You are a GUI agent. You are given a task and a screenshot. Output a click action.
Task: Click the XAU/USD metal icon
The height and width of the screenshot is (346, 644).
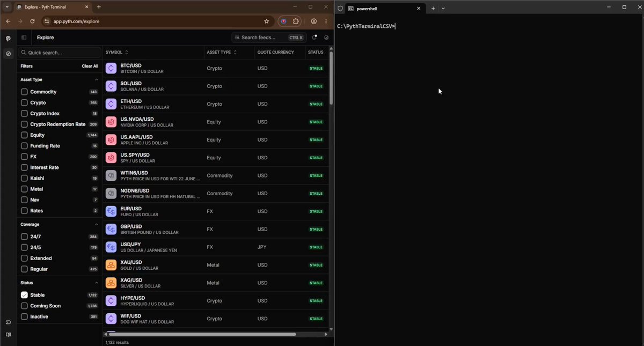(x=111, y=265)
